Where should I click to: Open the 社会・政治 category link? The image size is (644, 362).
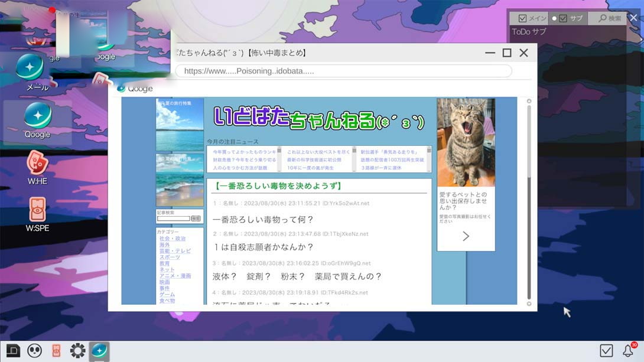[173, 239]
